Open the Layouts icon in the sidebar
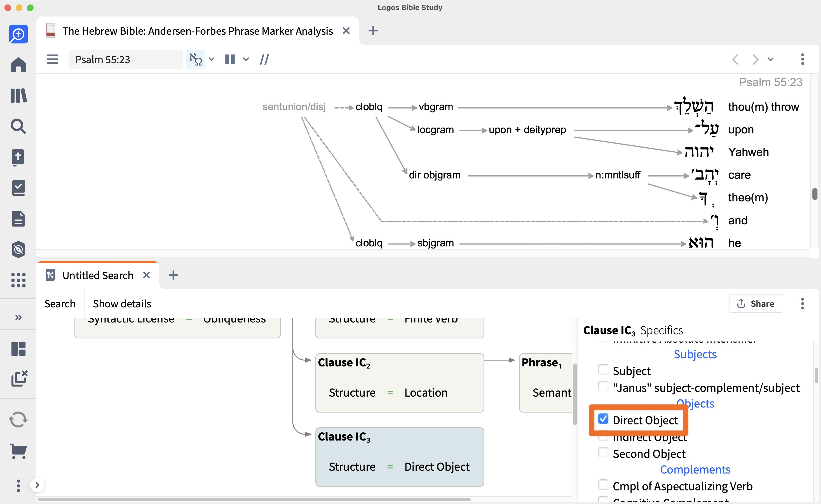Viewport: 821px width, 504px height. (x=18, y=349)
